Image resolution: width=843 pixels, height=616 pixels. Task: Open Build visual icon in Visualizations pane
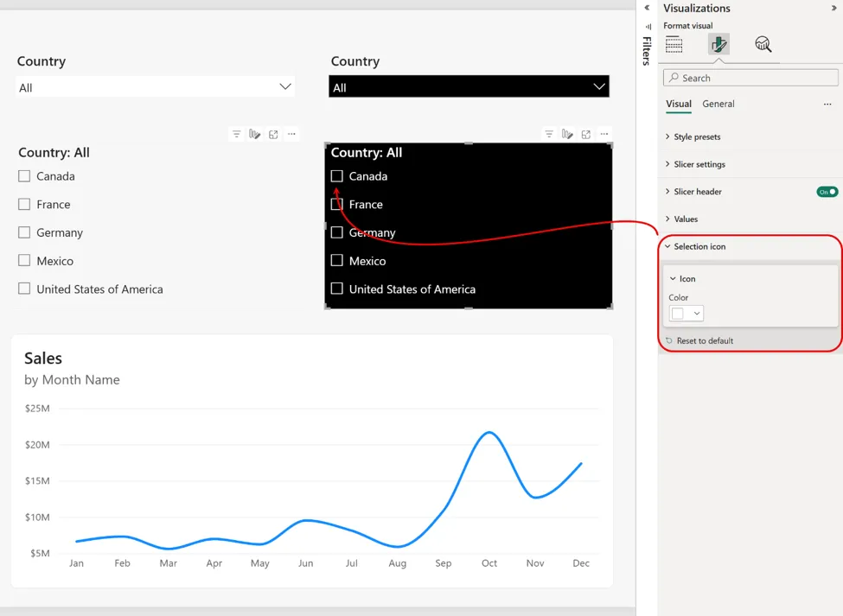tap(674, 44)
